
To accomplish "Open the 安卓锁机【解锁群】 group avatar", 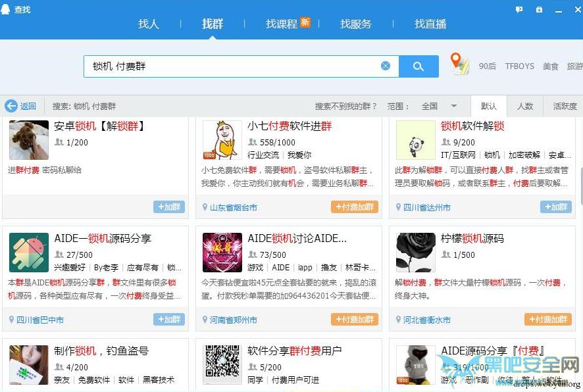I will coord(29,140).
